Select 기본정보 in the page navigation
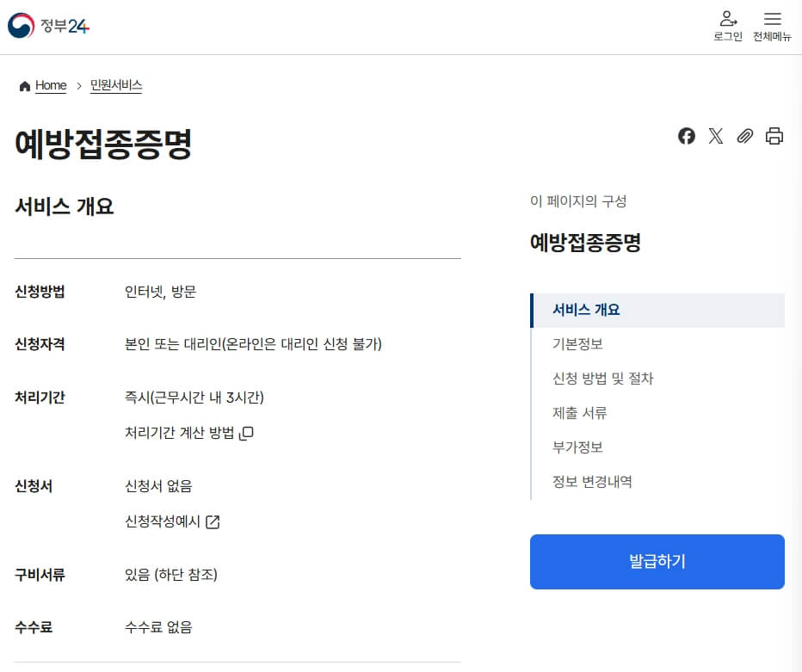802x672 pixels. point(577,344)
